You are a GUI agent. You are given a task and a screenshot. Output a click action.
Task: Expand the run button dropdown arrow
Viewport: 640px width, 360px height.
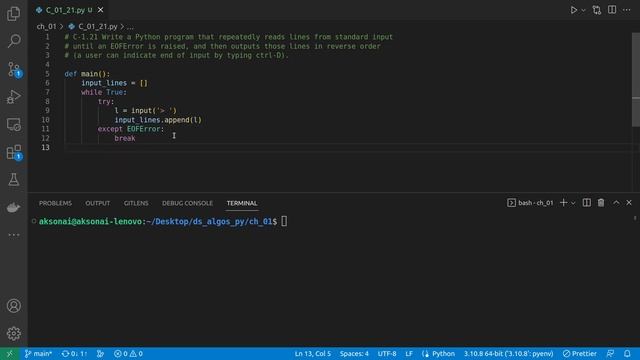583,10
